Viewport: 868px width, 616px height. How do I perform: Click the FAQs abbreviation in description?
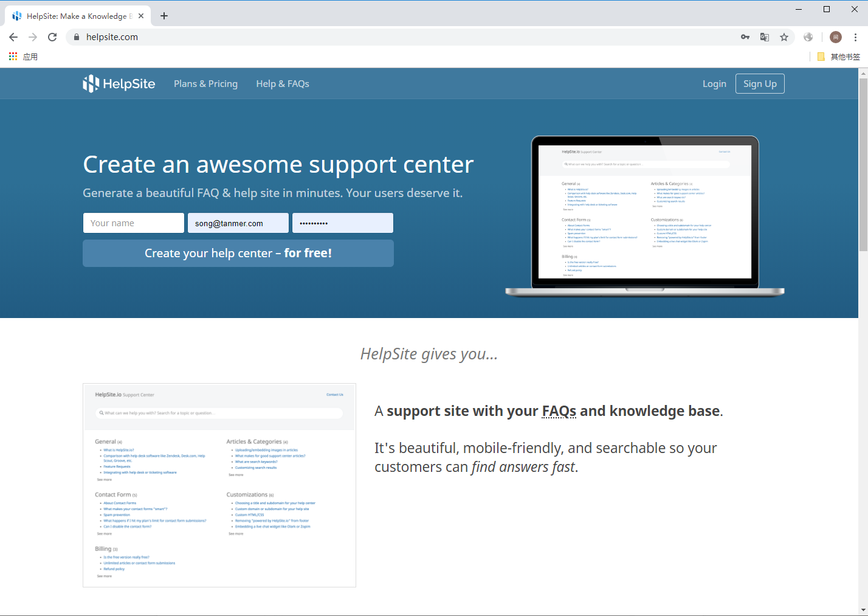(559, 411)
